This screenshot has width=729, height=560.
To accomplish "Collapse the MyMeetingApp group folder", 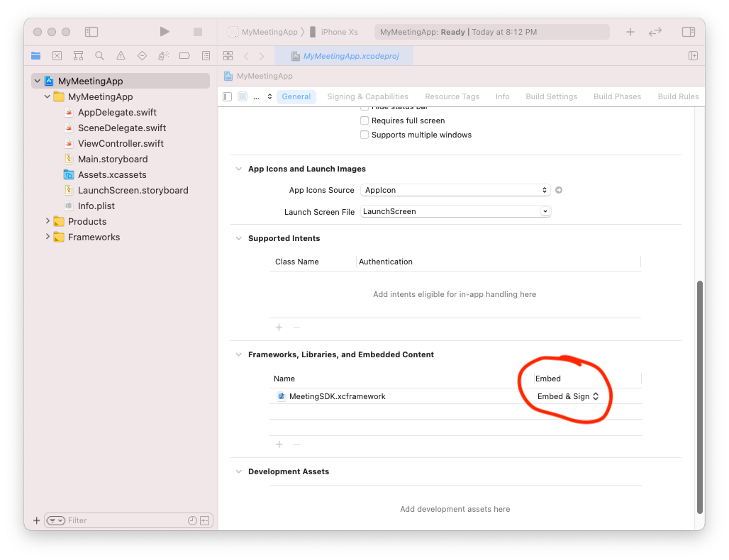I will click(47, 96).
